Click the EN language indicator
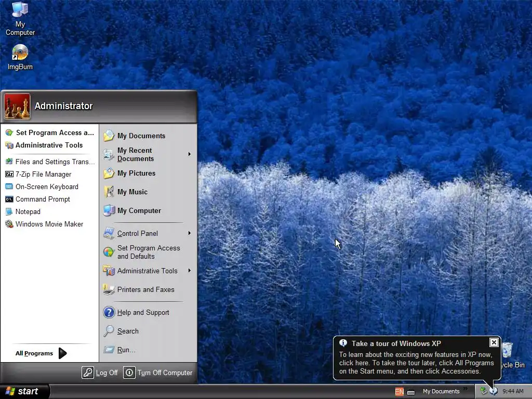The height and width of the screenshot is (399, 532). click(x=400, y=392)
